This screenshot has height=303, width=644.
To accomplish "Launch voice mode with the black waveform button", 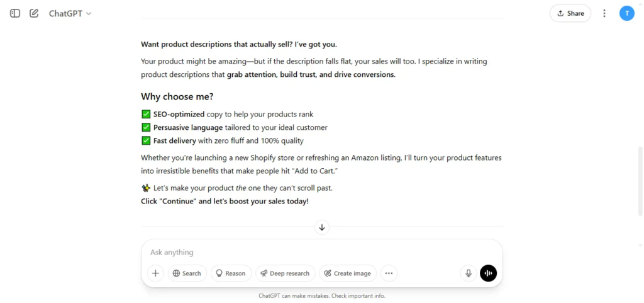I will [488, 273].
